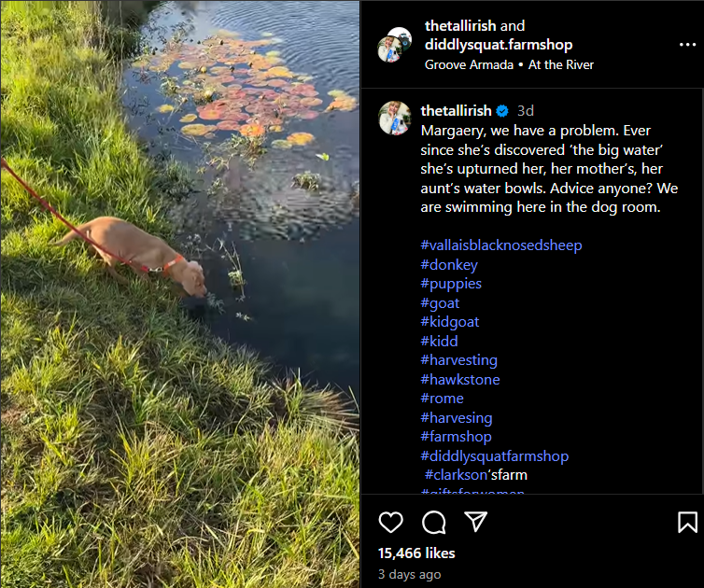Open the #hawkstone hashtag
Viewport: 704px width, 588px height.
pyautogui.click(x=460, y=380)
